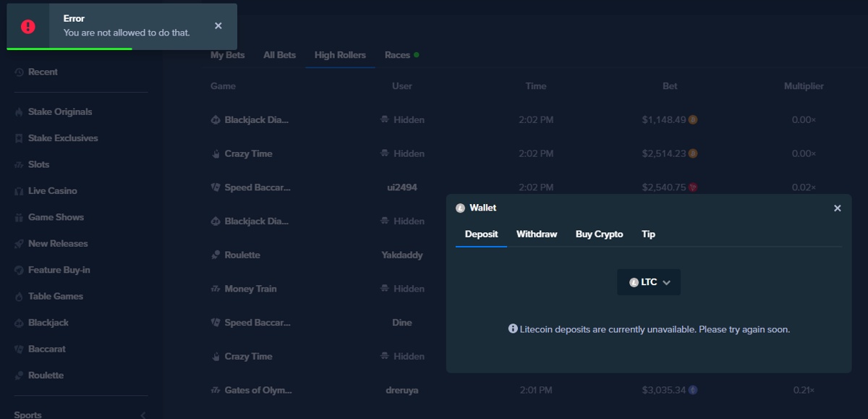The width and height of the screenshot is (868, 419).
Task: Click the Live Casino headset icon
Action: coord(19,191)
